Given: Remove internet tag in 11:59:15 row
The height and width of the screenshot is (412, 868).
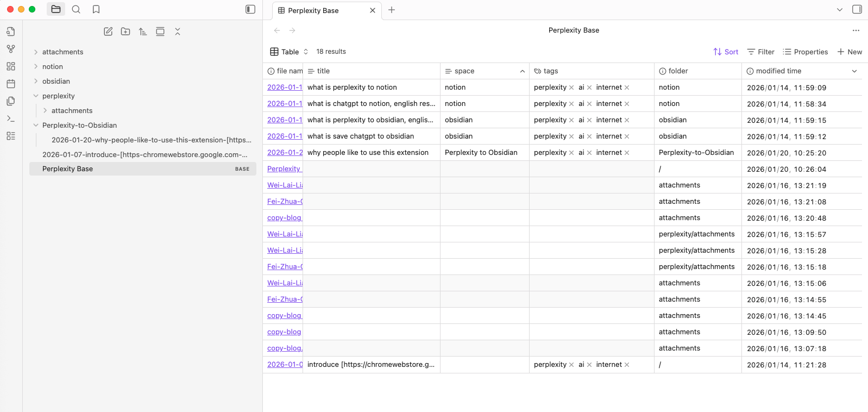Looking at the screenshot, I should click(x=627, y=120).
